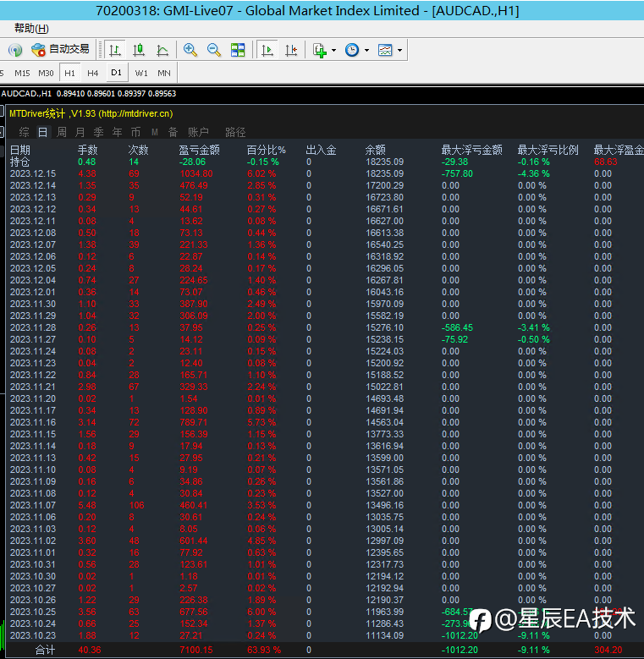Click the 2023.12.15 date row
The height and width of the screenshot is (659, 644).
pyautogui.click(x=33, y=173)
